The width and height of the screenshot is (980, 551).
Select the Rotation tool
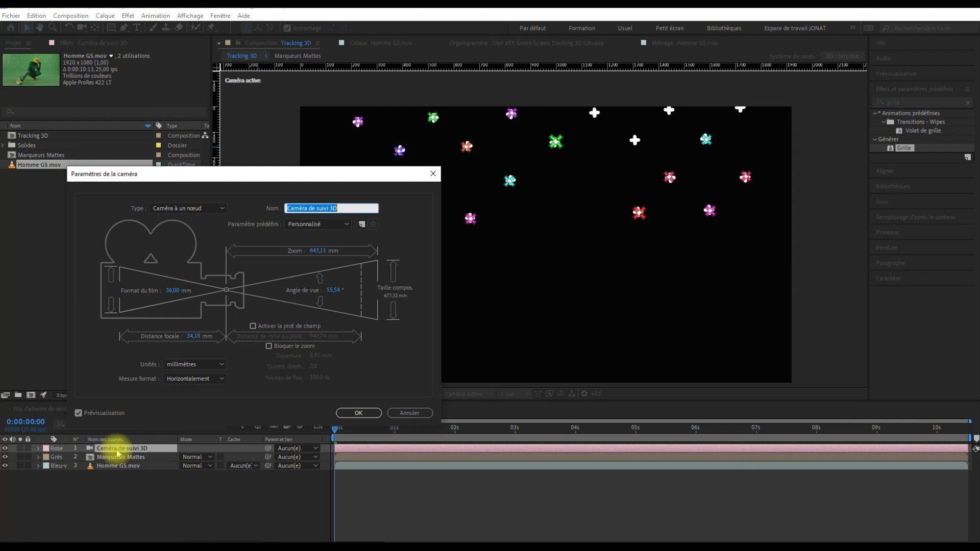tap(69, 28)
